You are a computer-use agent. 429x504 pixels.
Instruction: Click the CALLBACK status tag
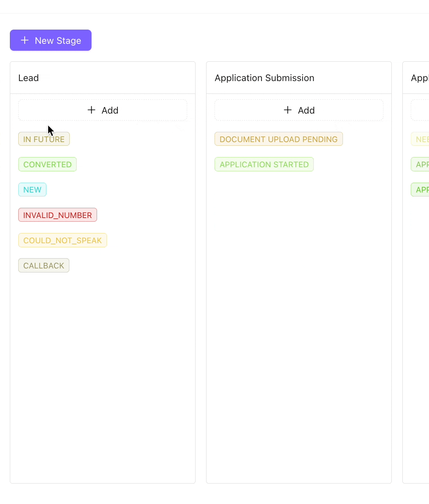tap(44, 266)
